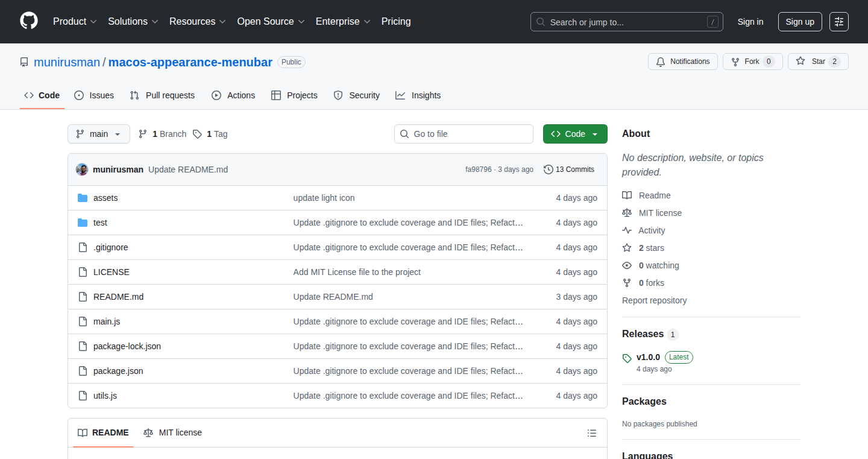View the 1 Tag link
Viewport: 868px width, 459px height.
[x=210, y=134]
